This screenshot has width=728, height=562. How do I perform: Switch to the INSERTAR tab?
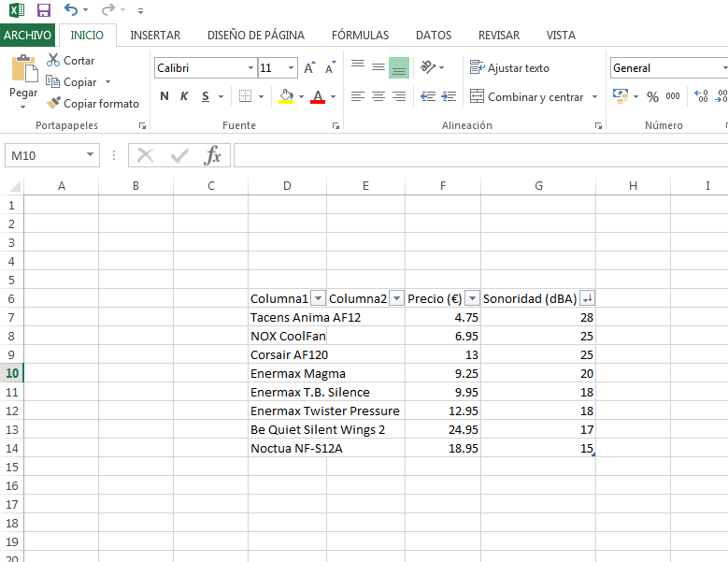pos(155,36)
